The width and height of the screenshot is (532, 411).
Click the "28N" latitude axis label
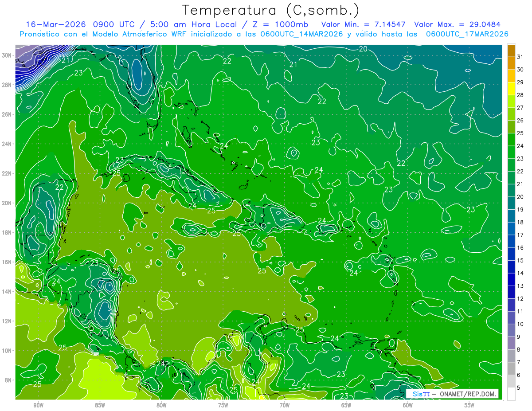[7, 85]
